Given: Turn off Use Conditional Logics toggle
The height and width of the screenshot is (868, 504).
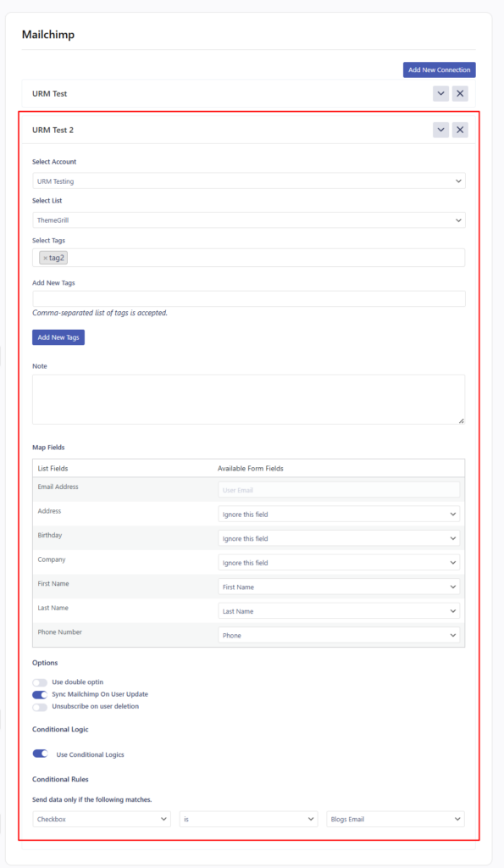Looking at the screenshot, I should pyautogui.click(x=41, y=754).
